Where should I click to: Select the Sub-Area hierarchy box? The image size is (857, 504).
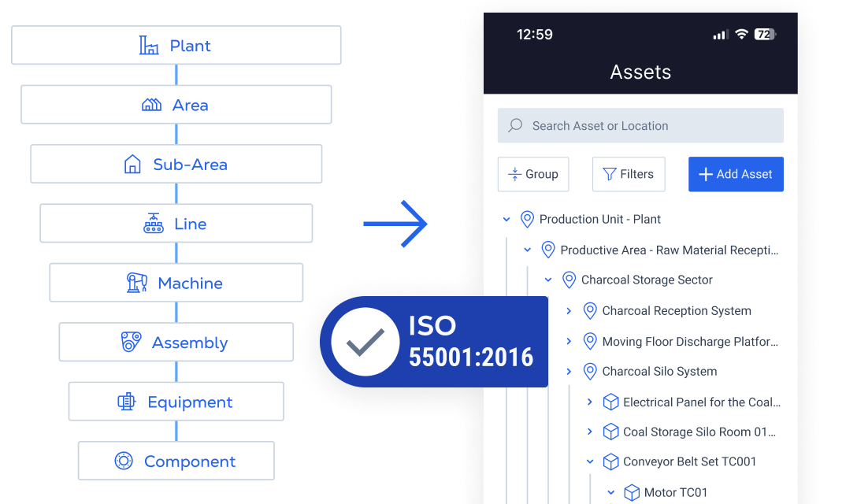coord(176,165)
